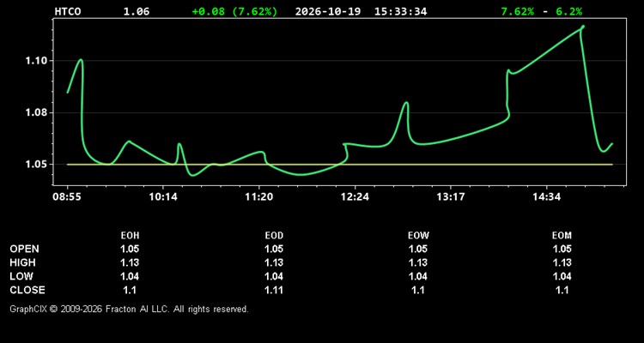Select the EOM low value 1.04

(562, 276)
